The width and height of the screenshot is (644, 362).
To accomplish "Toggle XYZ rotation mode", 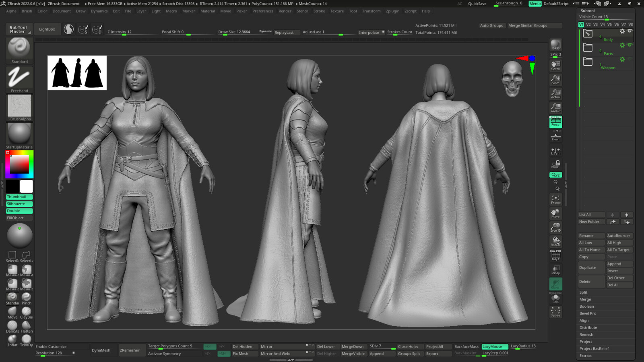I will 555,175.
